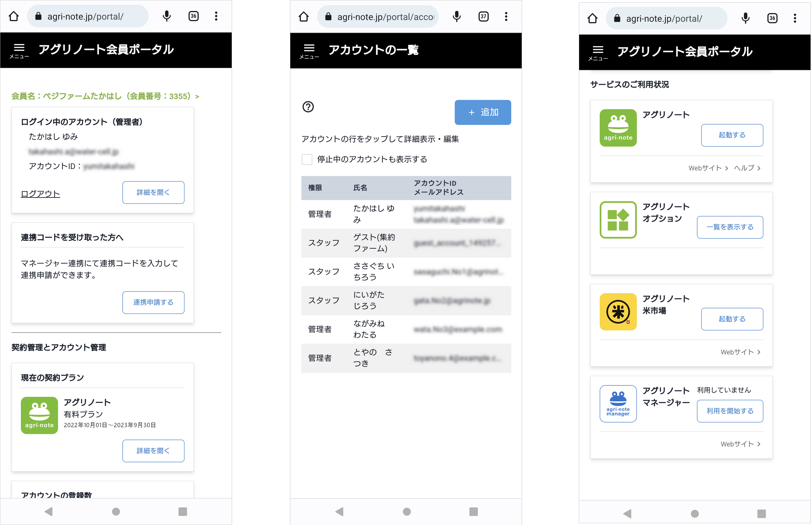Click 現在の契約プラン heading
This screenshot has height=525, width=812.
click(52, 378)
